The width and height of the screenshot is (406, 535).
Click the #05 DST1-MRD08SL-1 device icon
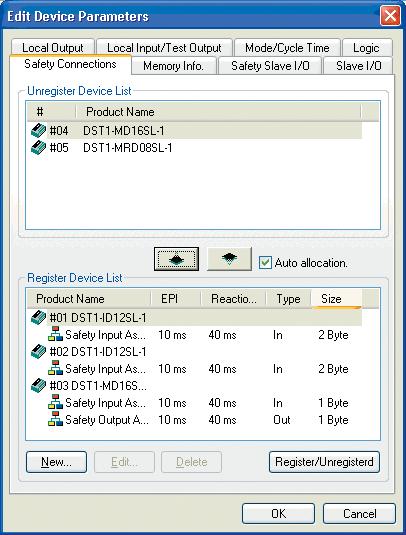pos(38,148)
